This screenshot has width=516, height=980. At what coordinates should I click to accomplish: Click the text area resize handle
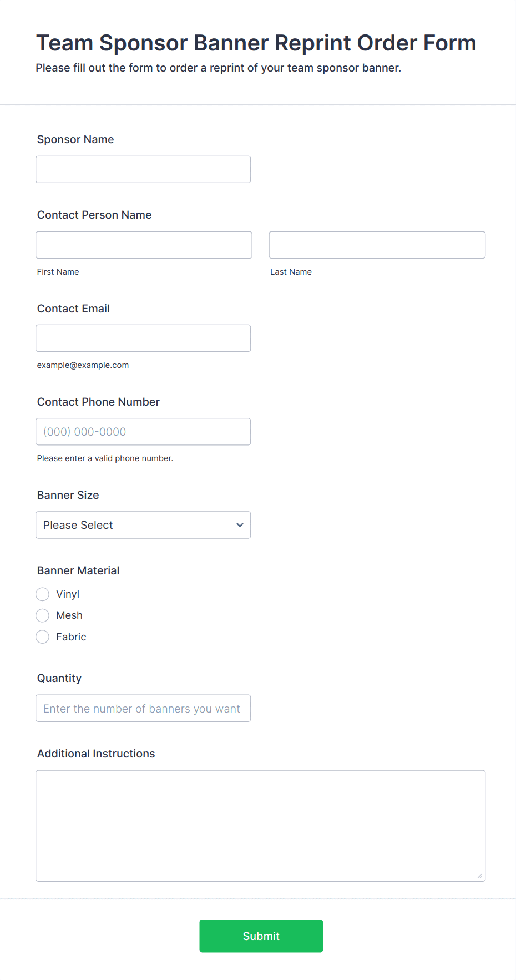(480, 876)
